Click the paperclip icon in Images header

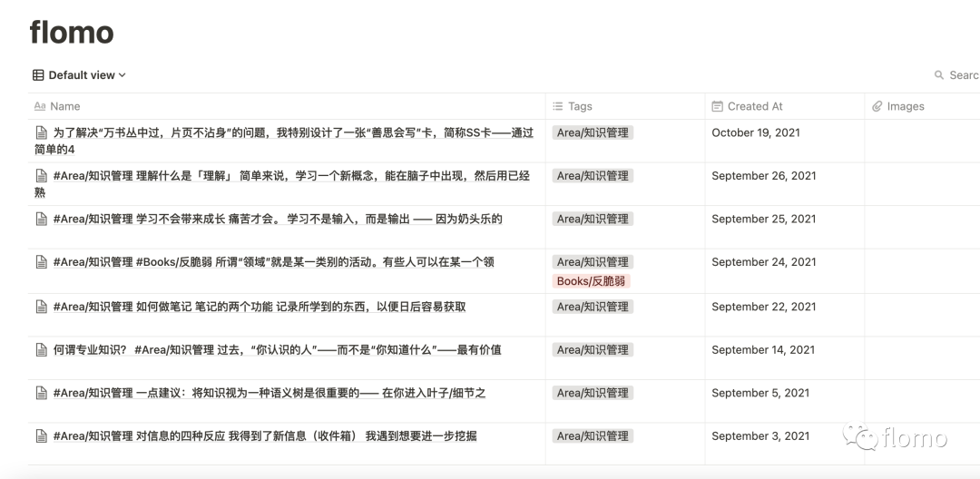pyautogui.click(x=877, y=107)
